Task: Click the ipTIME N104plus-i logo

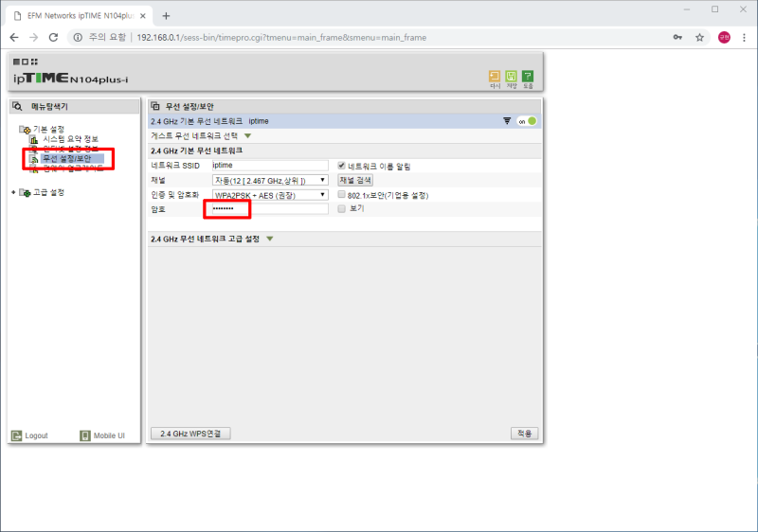Action: tap(70, 78)
